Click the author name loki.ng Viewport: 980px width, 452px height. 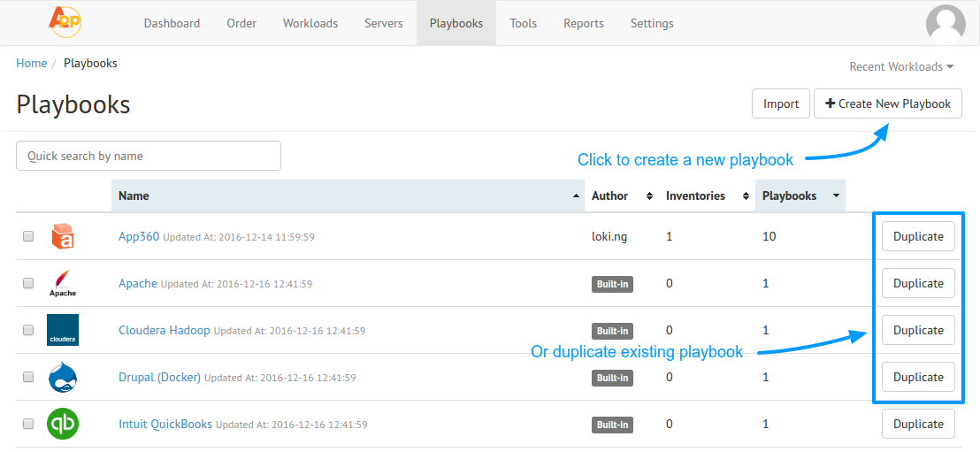coord(609,237)
